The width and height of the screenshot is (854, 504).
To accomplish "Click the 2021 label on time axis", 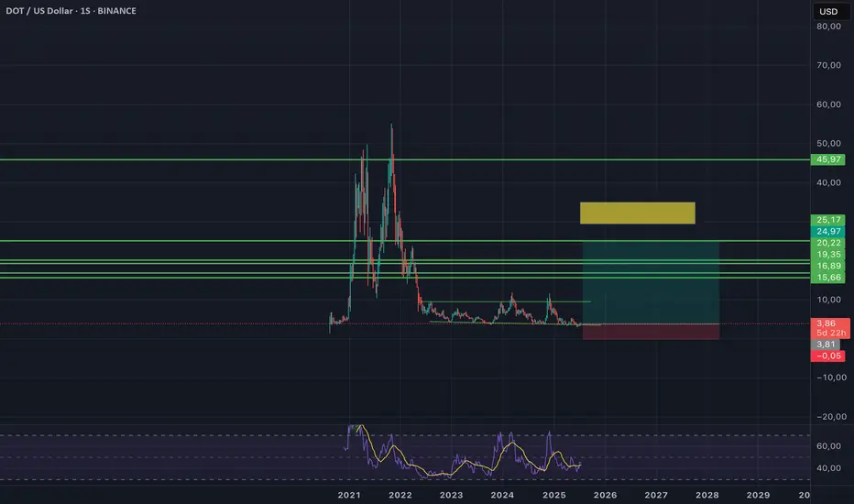I will (x=349, y=495).
